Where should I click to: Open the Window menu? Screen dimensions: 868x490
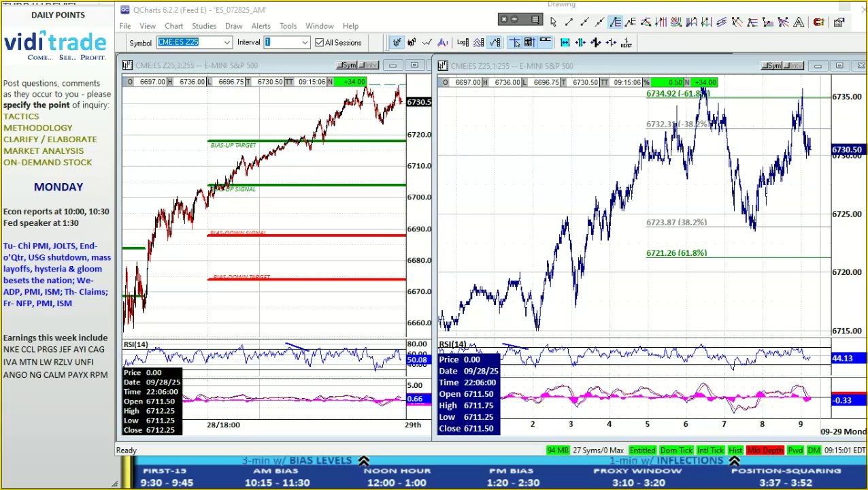click(x=319, y=26)
